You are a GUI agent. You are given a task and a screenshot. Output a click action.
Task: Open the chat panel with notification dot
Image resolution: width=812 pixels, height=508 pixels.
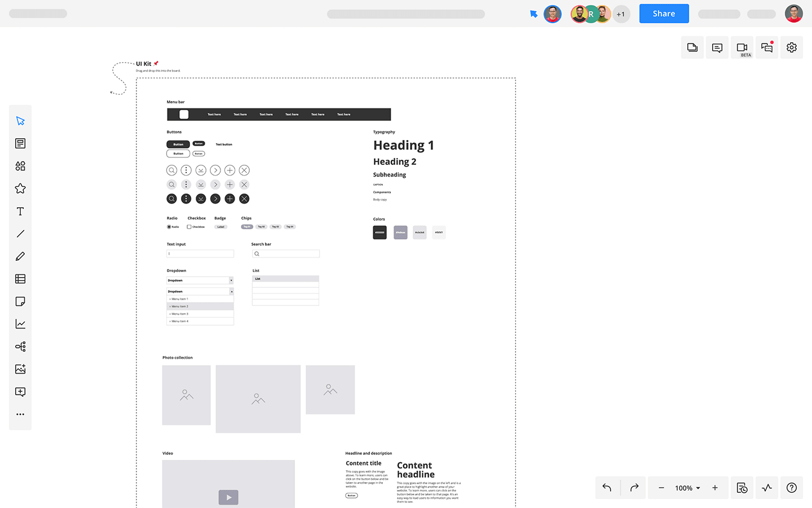tap(767, 47)
